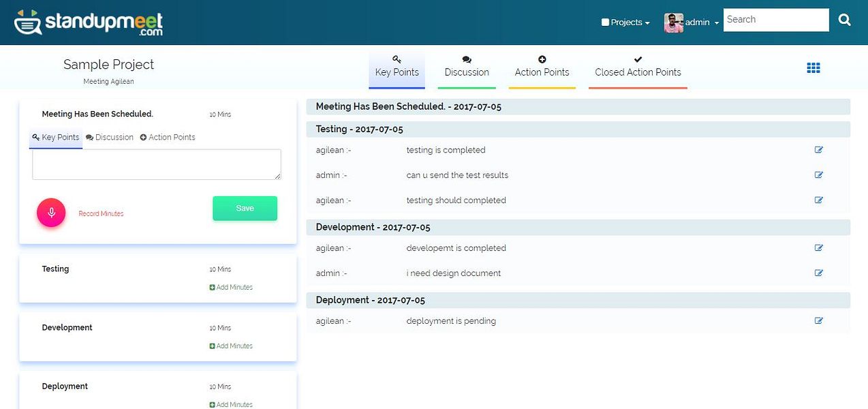Click the 'i need design document' text
Screen dimensions: 868x409
click(454, 273)
